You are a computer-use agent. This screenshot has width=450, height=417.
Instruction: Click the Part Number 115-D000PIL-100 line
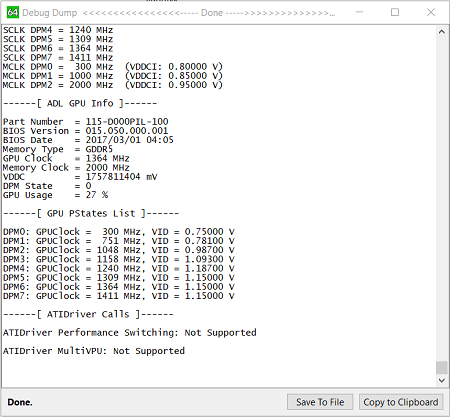pyautogui.click(x=86, y=122)
